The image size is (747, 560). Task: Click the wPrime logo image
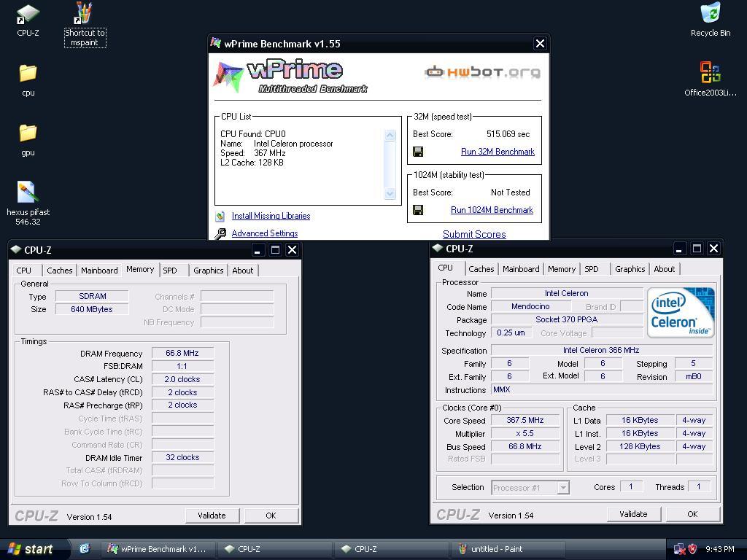290,76
